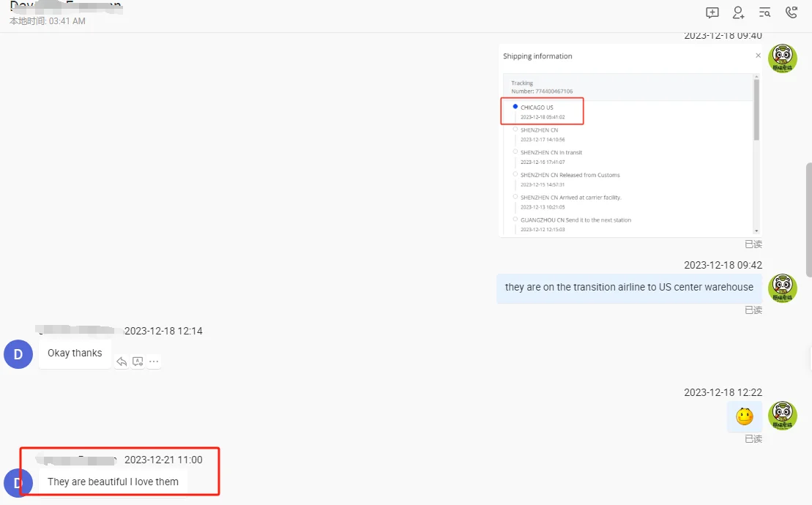Click the CHICAGO US tracking entry
The image size is (812, 505).
pos(542,112)
